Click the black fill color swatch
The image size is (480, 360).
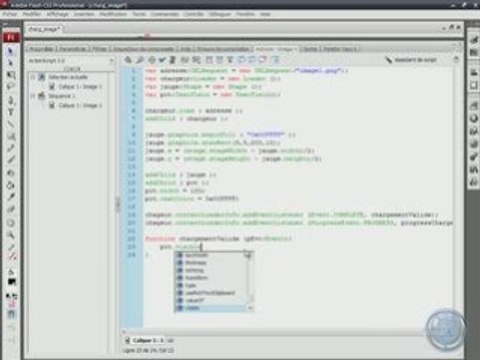pyautogui.click(x=12, y=282)
